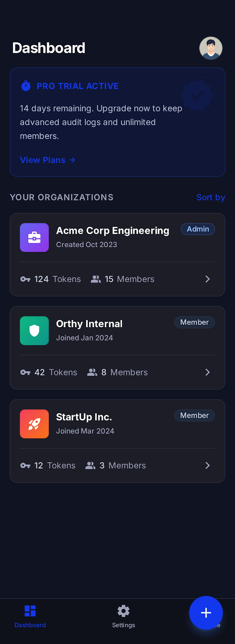This screenshot has height=644, width=235.
Task: Expand Orthy Internal details via chevron
Action: tap(207, 372)
